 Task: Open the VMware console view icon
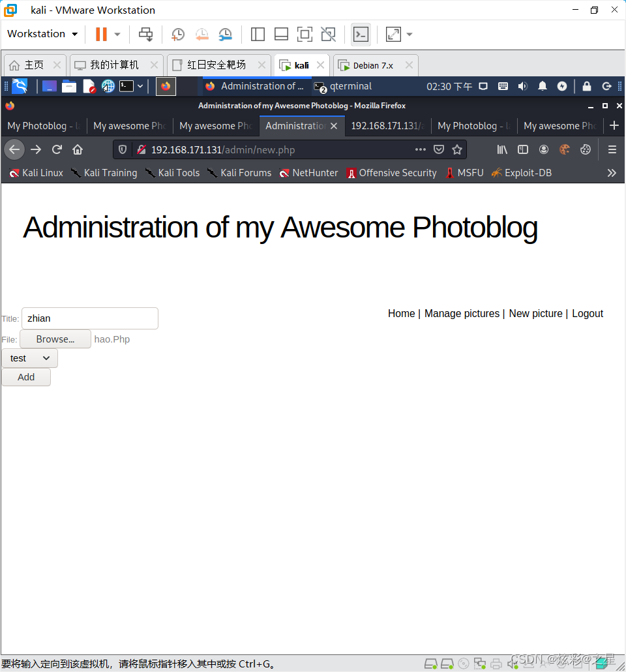pyautogui.click(x=361, y=35)
